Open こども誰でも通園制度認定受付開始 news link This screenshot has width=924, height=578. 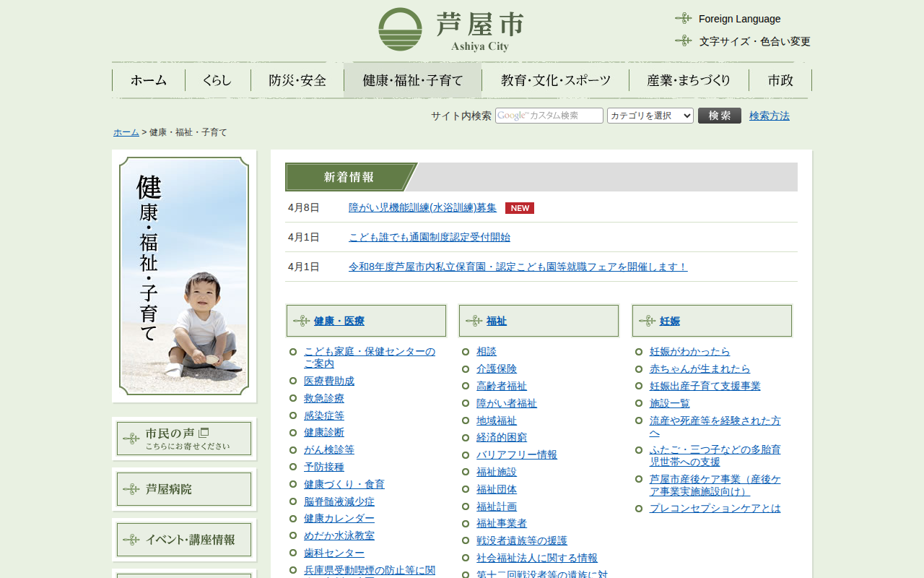point(429,237)
